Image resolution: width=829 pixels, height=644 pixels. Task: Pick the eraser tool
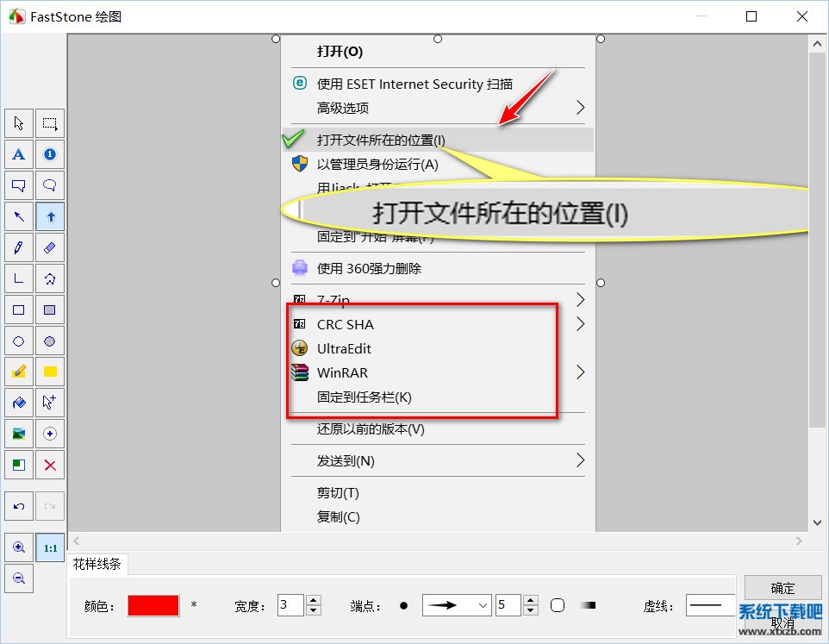(x=50, y=247)
